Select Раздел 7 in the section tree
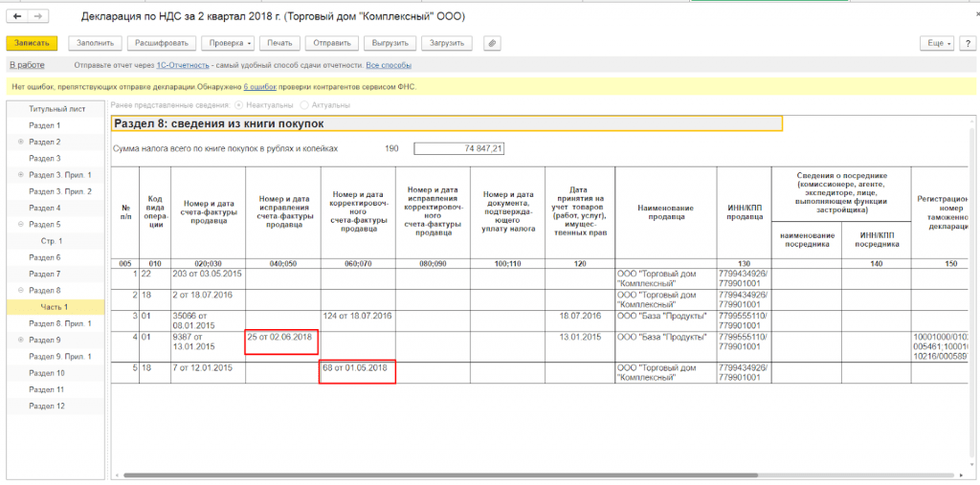Viewport: 980px width, 485px height. [45, 274]
